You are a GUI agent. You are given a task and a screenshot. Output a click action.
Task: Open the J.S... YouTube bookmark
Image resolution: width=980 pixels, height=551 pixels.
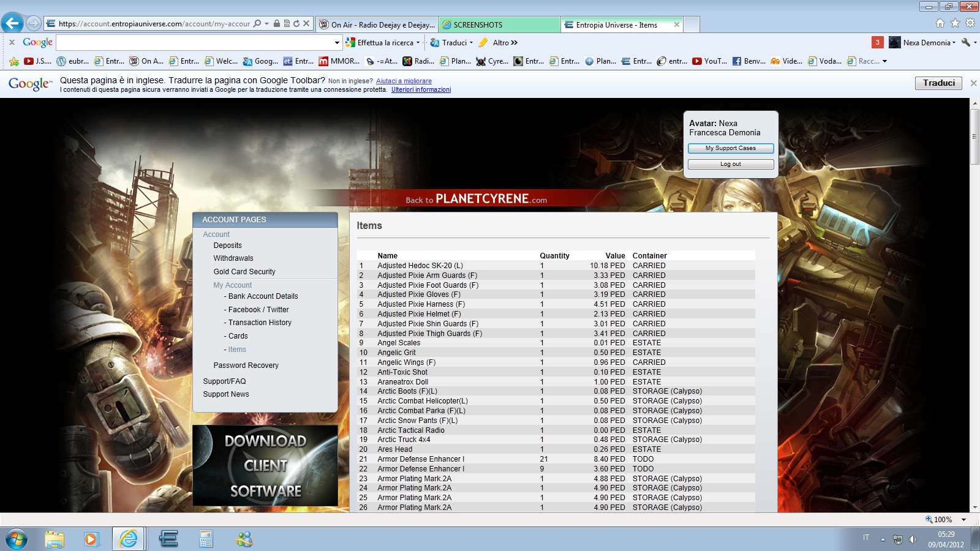click(37, 61)
